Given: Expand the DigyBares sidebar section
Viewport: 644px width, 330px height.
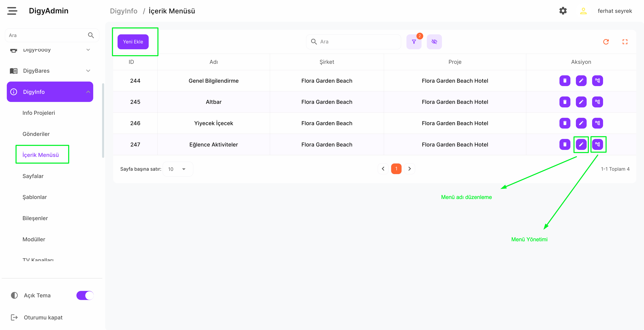Looking at the screenshot, I should click(50, 71).
